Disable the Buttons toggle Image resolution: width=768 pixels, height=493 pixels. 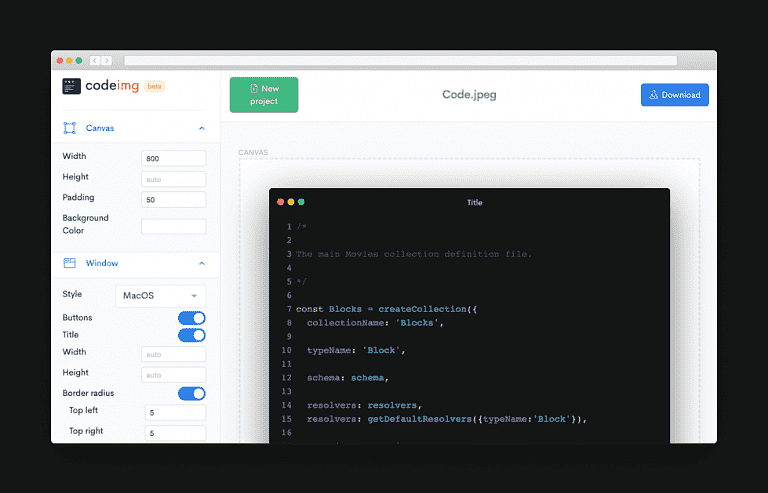pos(191,318)
